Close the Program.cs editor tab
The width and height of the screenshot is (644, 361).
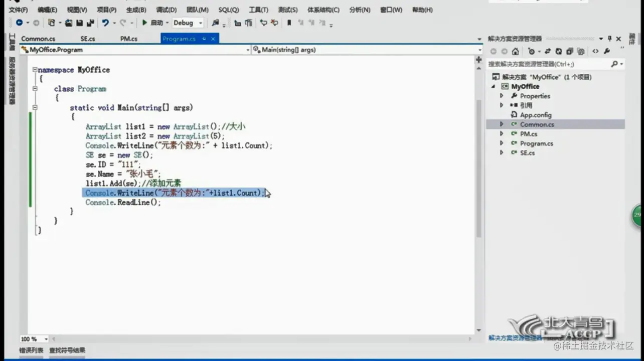click(x=213, y=39)
